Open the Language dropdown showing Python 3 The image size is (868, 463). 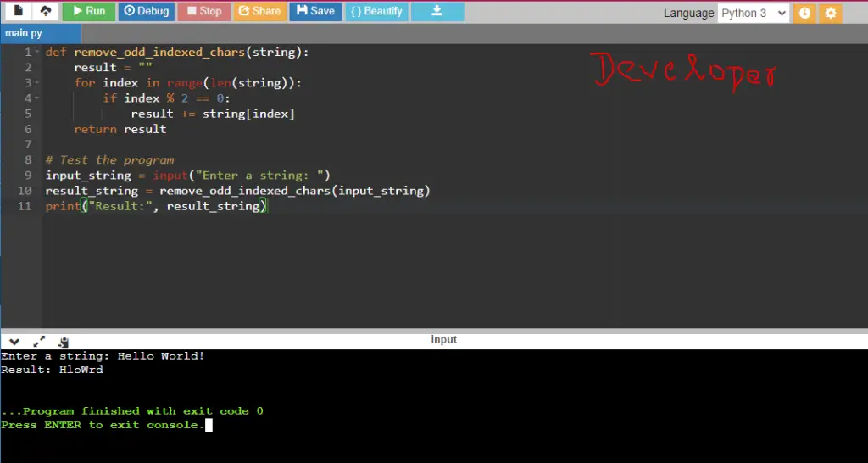(x=753, y=13)
